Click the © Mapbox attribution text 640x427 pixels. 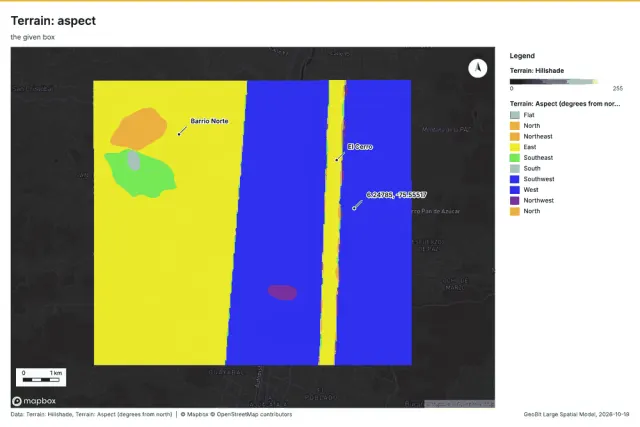pyautogui.click(x=194, y=414)
